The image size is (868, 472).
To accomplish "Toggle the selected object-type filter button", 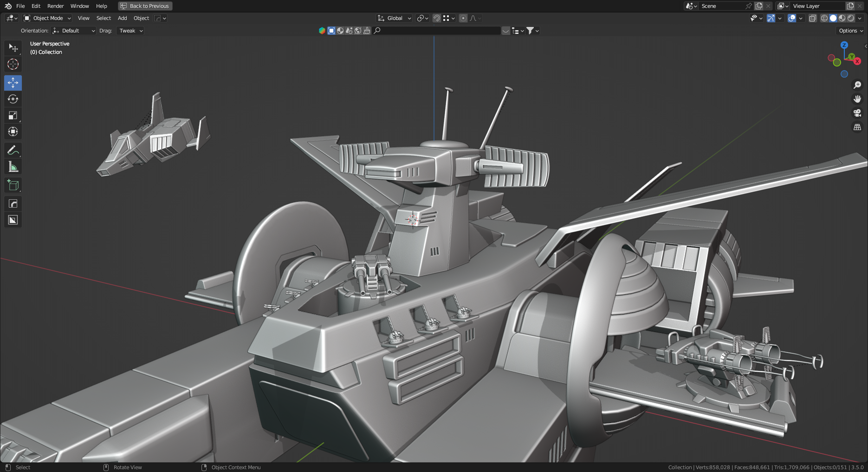I will [331, 31].
